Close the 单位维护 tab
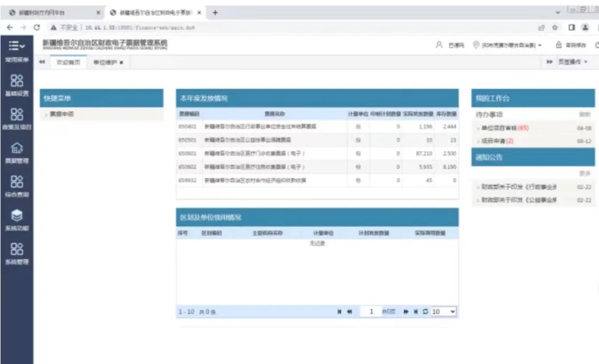 121,62
